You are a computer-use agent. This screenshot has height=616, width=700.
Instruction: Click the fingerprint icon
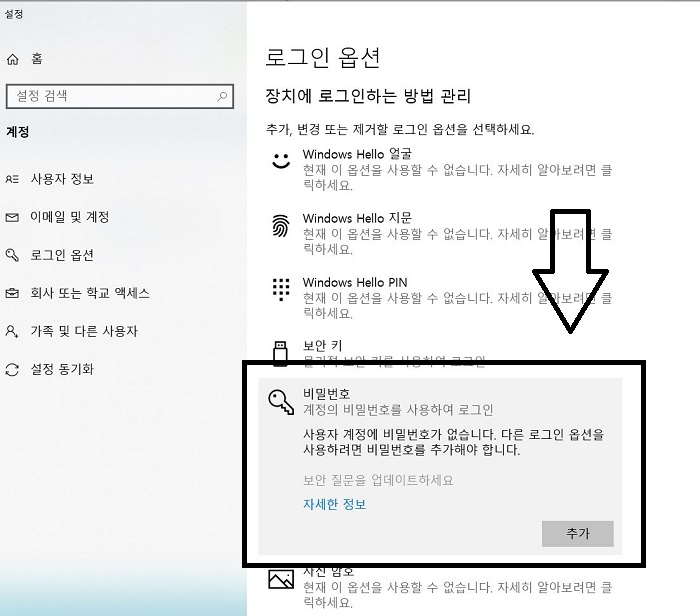tap(281, 225)
